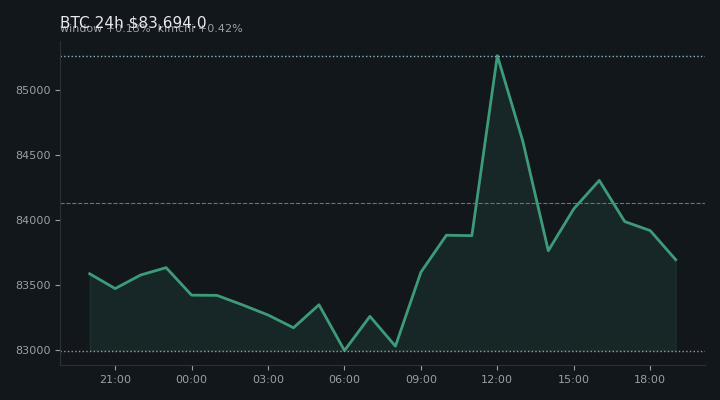This screenshot has width=720, height=400.
Task: Click the BTC 24h $83,694.0 chart title
Action: pos(133,22)
